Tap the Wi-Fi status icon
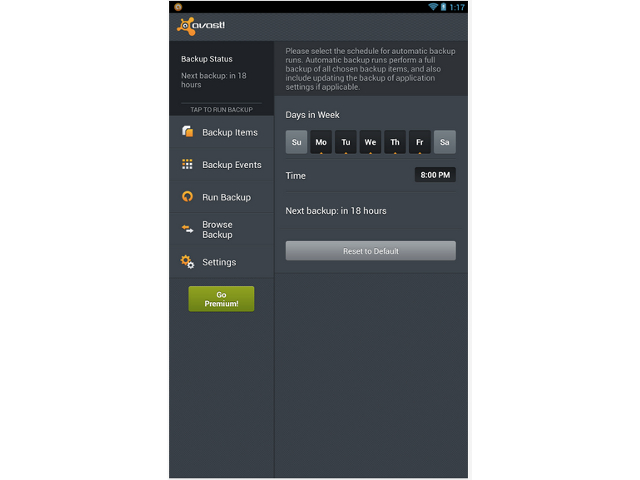Image resolution: width=640 pixels, height=480 pixels. pos(433,7)
